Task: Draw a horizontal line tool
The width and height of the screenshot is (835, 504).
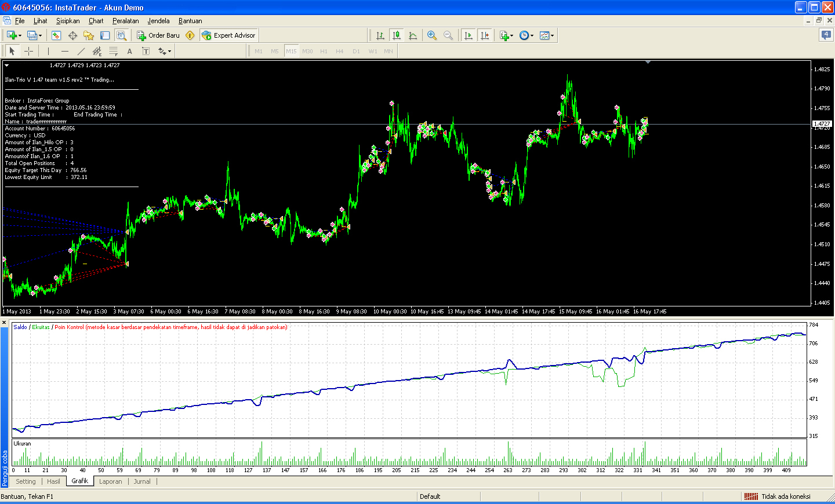Action: click(x=64, y=51)
